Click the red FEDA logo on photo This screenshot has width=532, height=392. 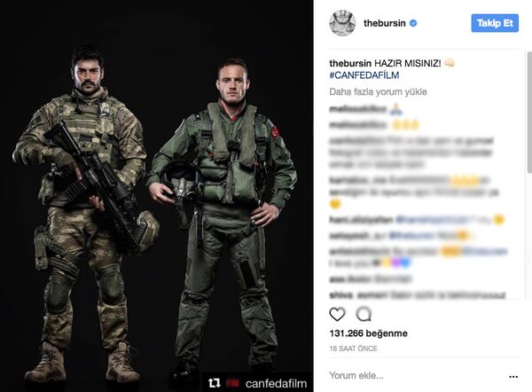[x=232, y=383]
